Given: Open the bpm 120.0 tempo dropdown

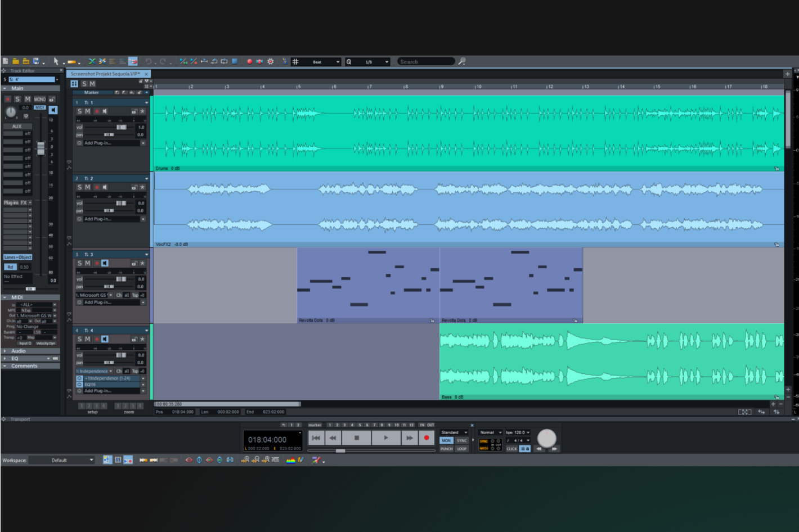Looking at the screenshot, I should point(518,432).
